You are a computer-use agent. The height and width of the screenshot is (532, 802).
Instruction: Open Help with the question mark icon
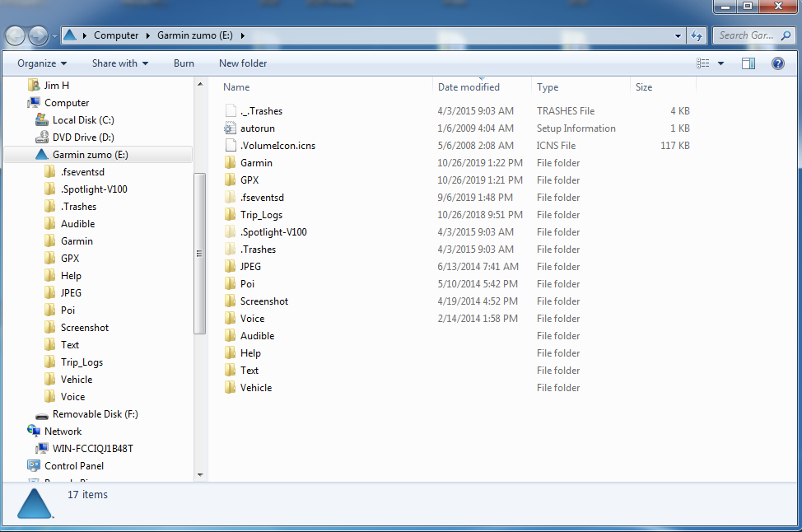778,63
